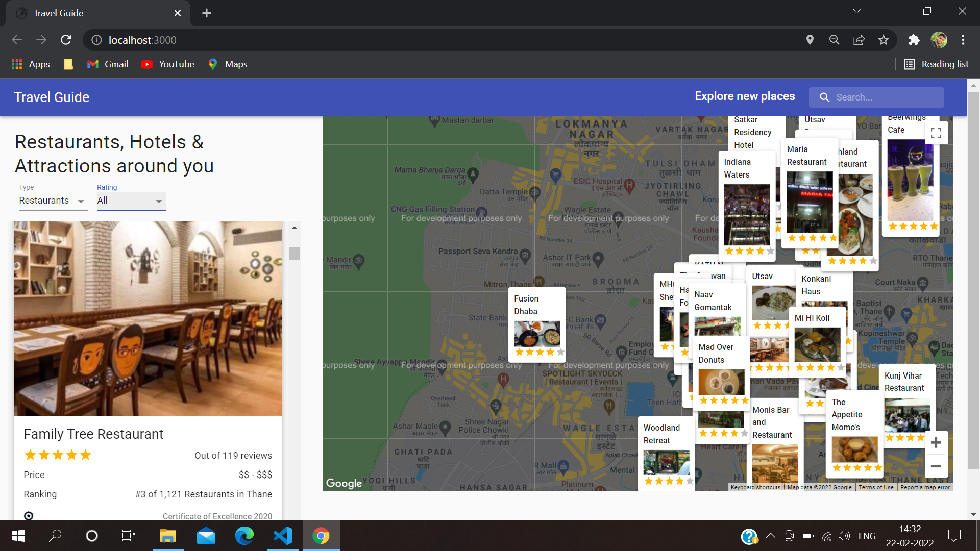Open Visual Studio Code from taskbar
The width and height of the screenshot is (980, 551).
point(283,536)
